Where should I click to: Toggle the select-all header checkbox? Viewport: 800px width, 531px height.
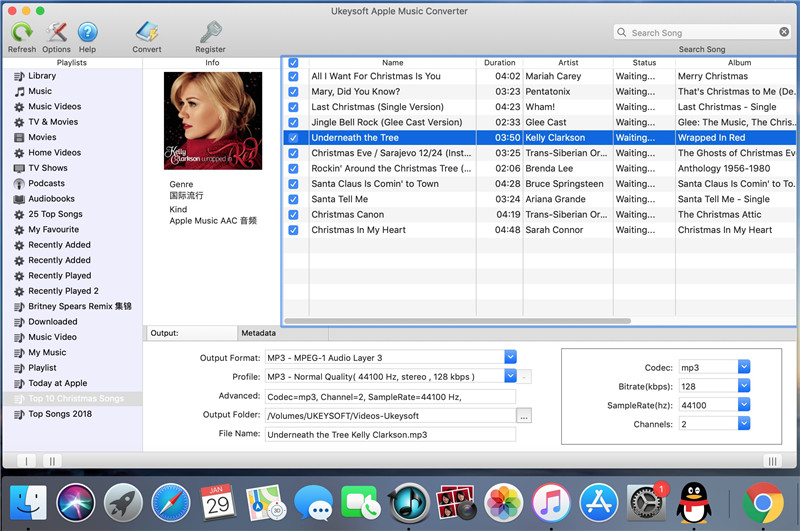(293, 63)
